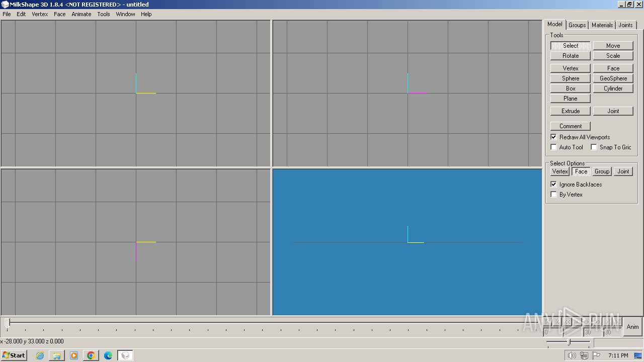Image resolution: width=644 pixels, height=362 pixels.
Task: Click the Comment button
Action: 571,126
